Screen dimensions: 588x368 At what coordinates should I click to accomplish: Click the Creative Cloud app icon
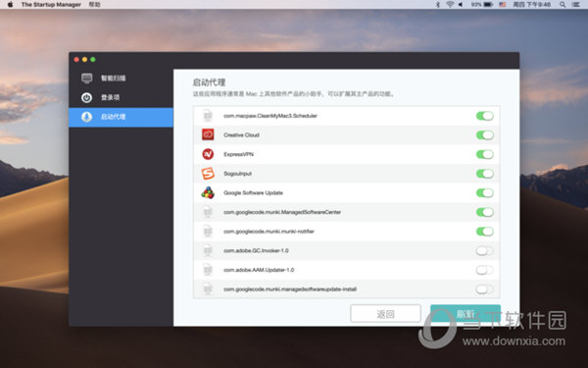208,134
